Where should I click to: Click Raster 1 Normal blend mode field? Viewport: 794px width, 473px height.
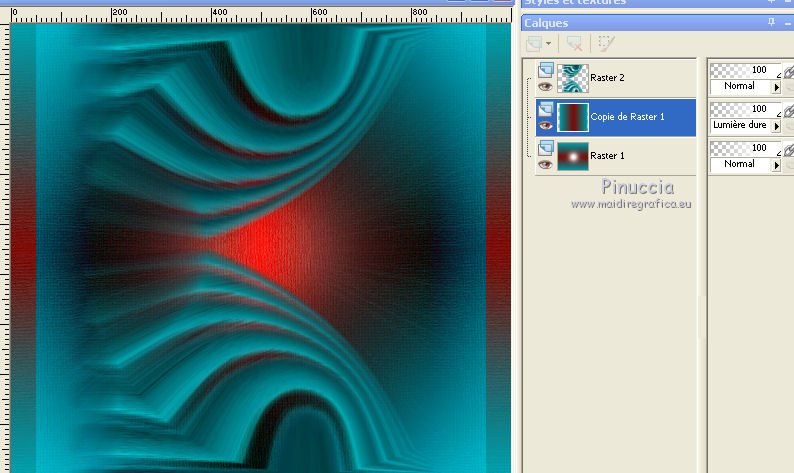(741, 164)
